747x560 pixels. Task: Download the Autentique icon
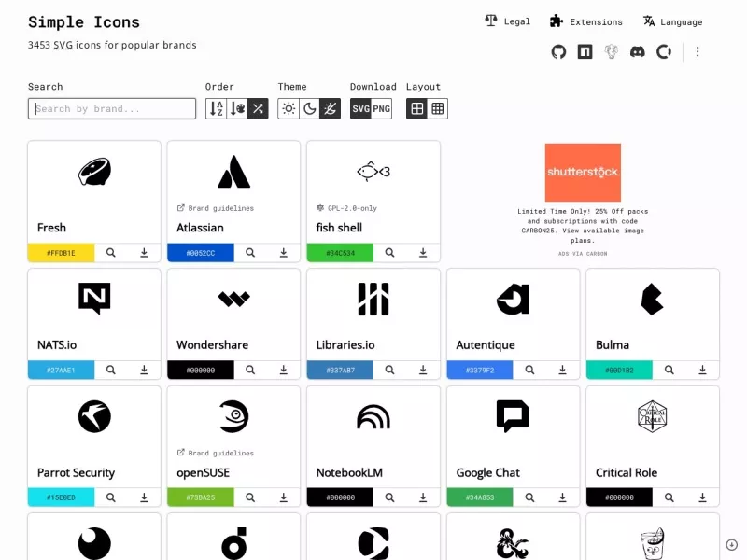563,370
